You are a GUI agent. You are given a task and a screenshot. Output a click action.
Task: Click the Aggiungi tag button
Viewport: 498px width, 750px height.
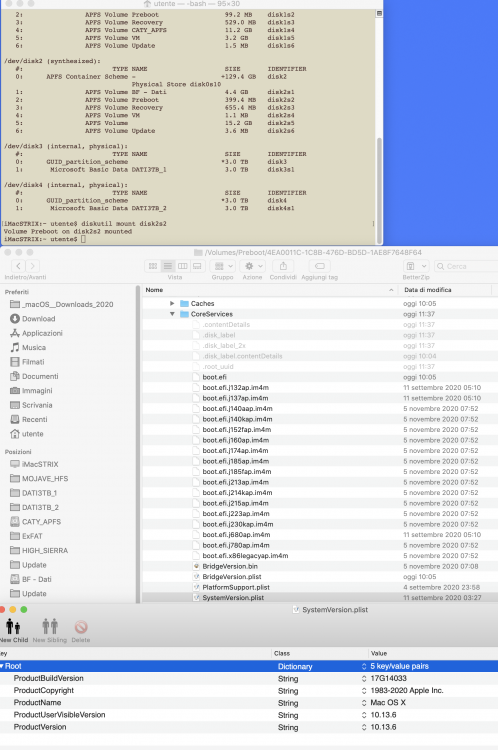(x=320, y=266)
